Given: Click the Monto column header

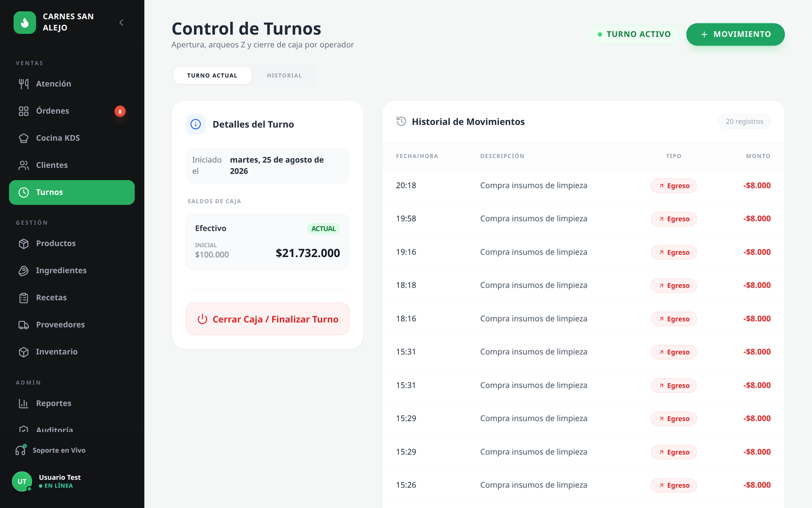Looking at the screenshot, I should click(758, 156).
